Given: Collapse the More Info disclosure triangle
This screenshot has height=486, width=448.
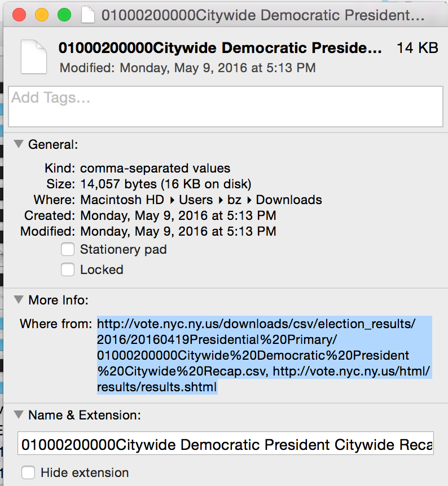Looking at the screenshot, I should click(x=19, y=300).
